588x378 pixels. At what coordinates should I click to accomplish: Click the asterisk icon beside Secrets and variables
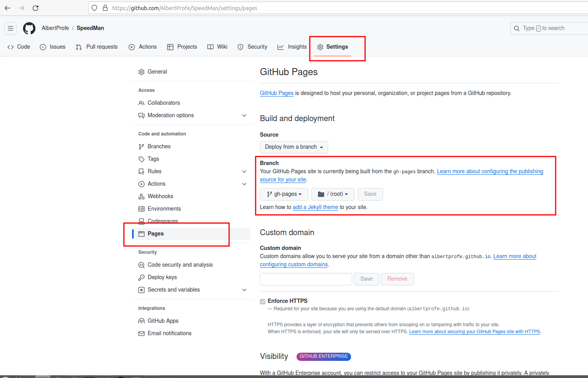tap(141, 290)
